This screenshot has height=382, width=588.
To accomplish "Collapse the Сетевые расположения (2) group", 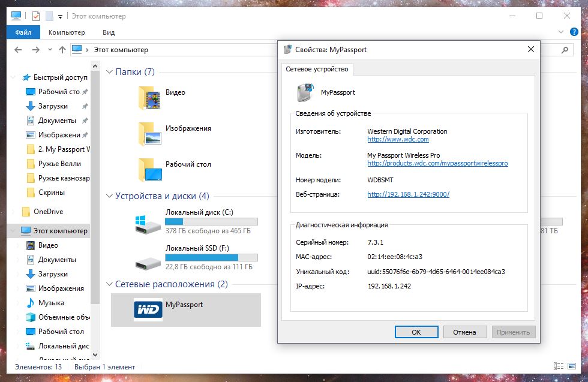I will click(109, 284).
